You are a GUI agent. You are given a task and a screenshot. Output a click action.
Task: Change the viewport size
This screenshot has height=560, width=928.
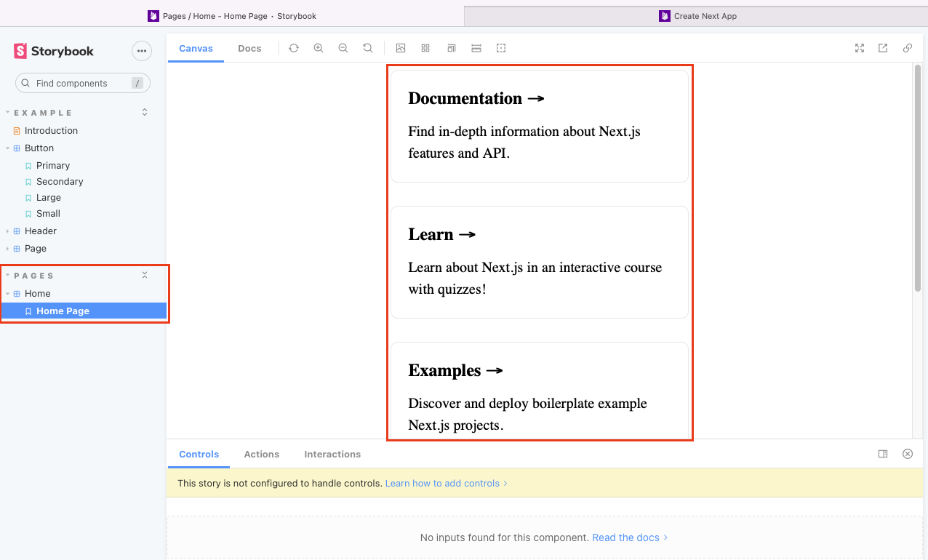tap(451, 48)
